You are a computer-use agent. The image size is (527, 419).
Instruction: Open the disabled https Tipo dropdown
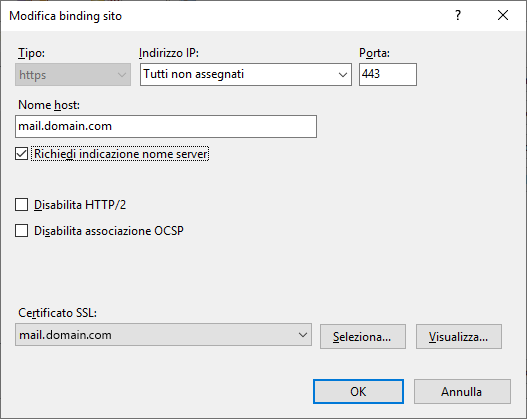point(73,75)
